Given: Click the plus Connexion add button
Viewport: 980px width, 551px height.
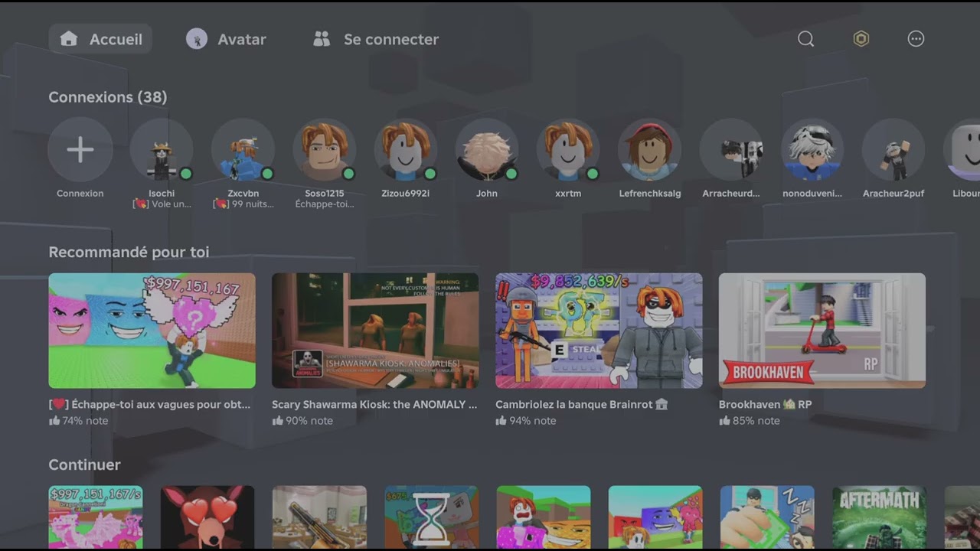Looking at the screenshot, I should pyautogui.click(x=80, y=150).
